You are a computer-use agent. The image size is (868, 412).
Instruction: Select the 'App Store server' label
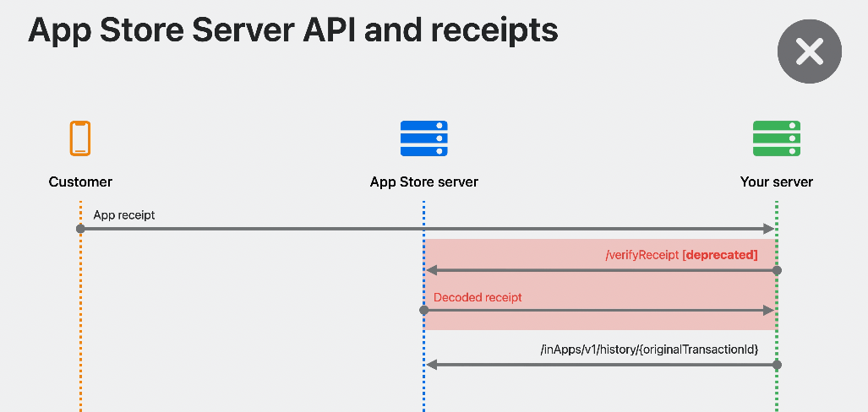[424, 182]
